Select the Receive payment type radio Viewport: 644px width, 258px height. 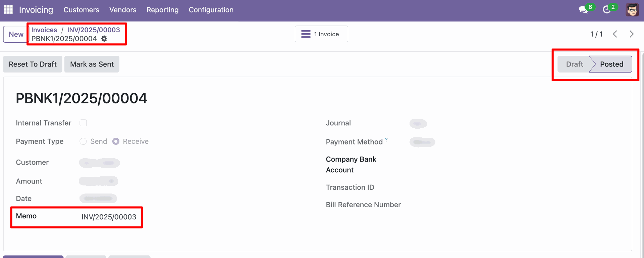pyautogui.click(x=116, y=141)
